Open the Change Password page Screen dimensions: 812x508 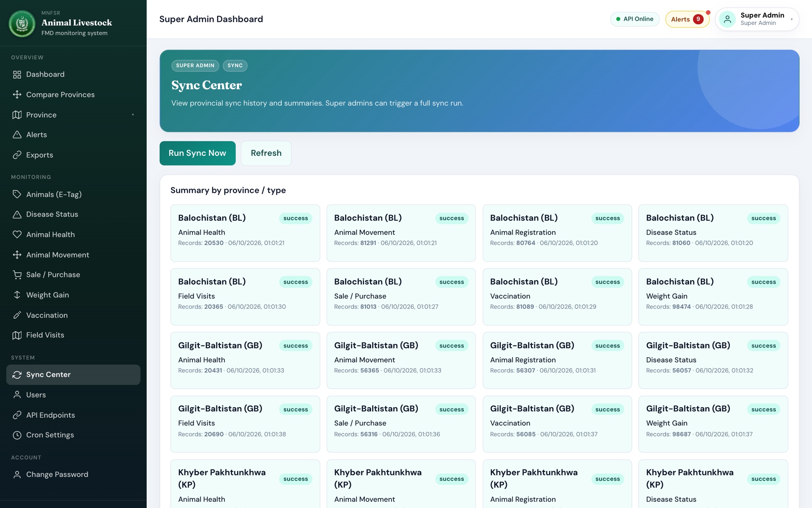[73, 475]
